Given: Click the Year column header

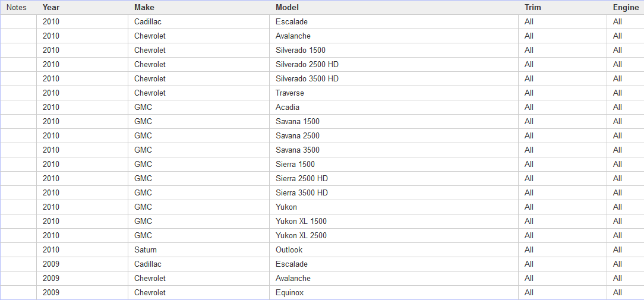Looking at the screenshot, I should 82,7.
